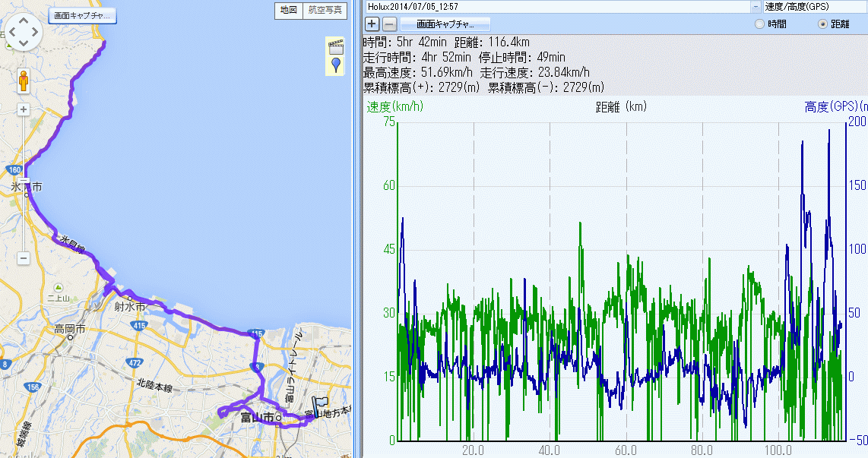Select the 距離 radio button
The width and height of the screenshot is (868, 458).
pyautogui.click(x=822, y=24)
